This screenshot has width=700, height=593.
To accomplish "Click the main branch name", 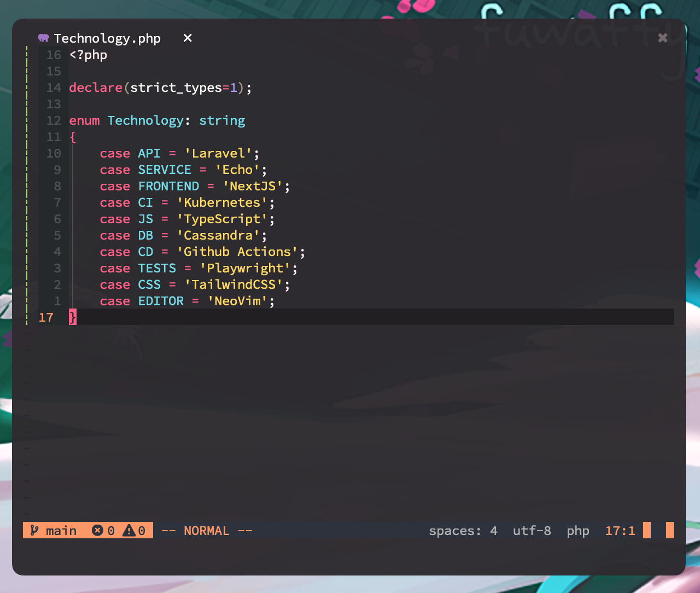I will pyautogui.click(x=61, y=531).
